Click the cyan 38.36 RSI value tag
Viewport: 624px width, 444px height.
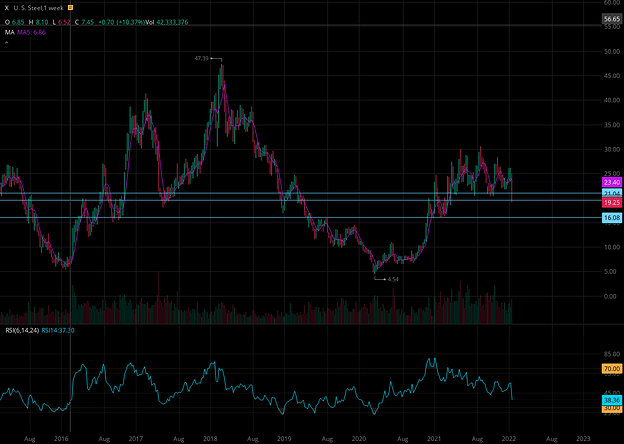point(612,401)
